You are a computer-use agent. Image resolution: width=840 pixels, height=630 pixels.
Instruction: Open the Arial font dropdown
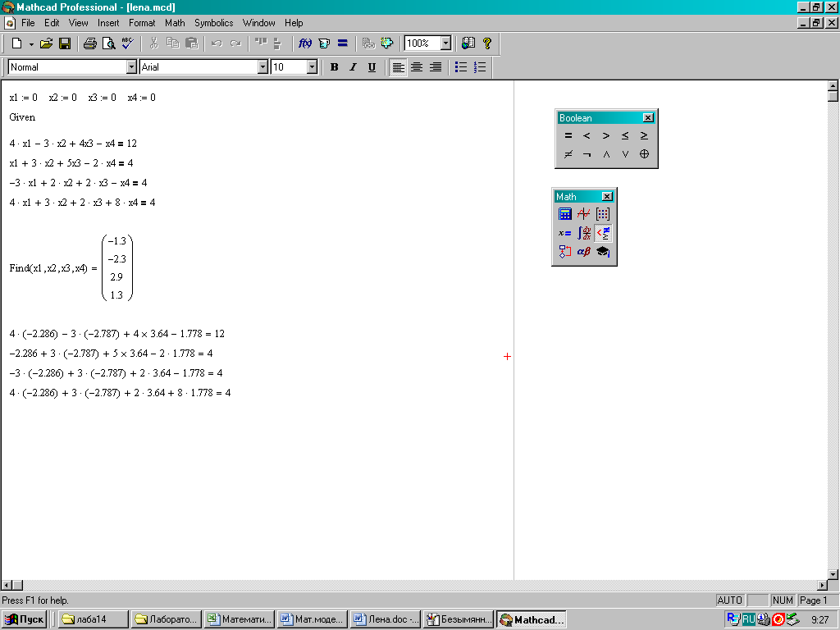(262, 67)
